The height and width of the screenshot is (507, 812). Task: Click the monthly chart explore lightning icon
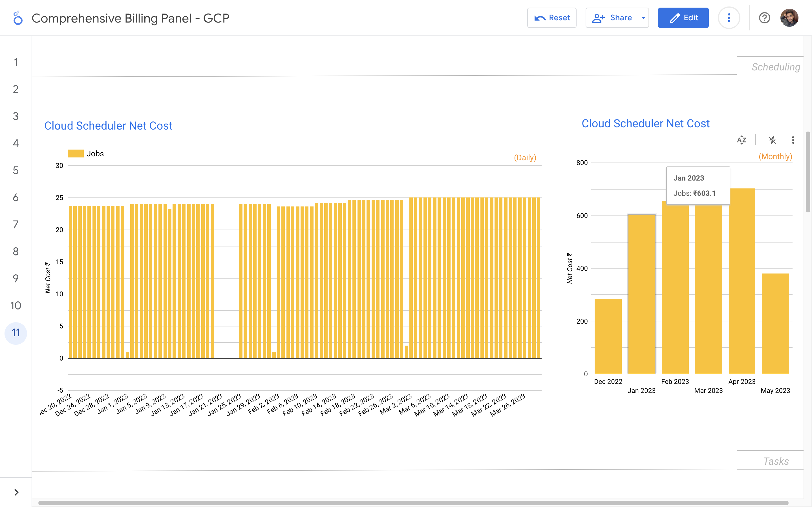point(772,140)
